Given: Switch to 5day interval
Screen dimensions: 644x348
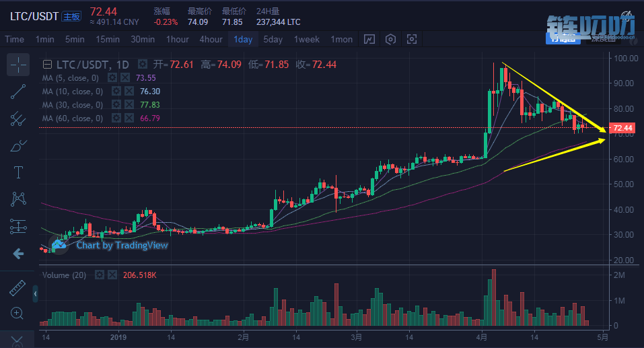Looking at the screenshot, I should 273,40.
